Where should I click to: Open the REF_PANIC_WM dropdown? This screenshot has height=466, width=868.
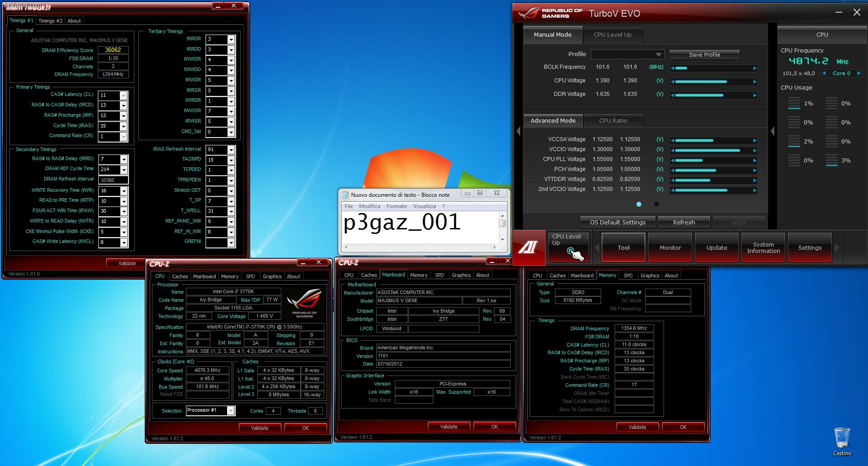(231, 222)
